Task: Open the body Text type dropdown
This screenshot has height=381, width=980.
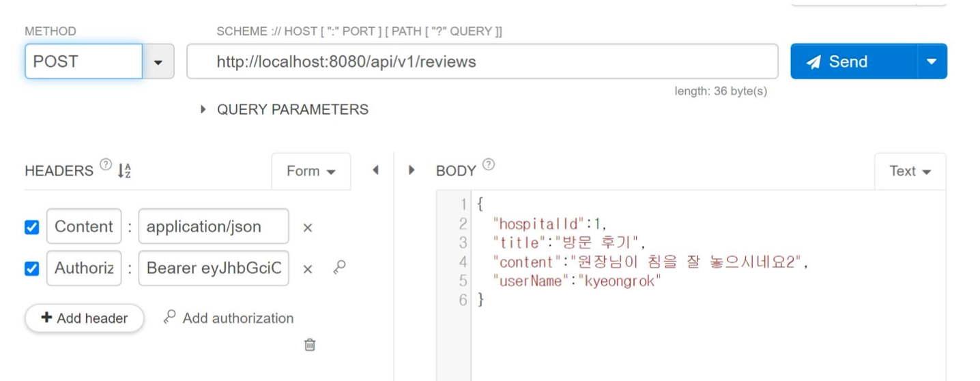Action: (x=910, y=171)
